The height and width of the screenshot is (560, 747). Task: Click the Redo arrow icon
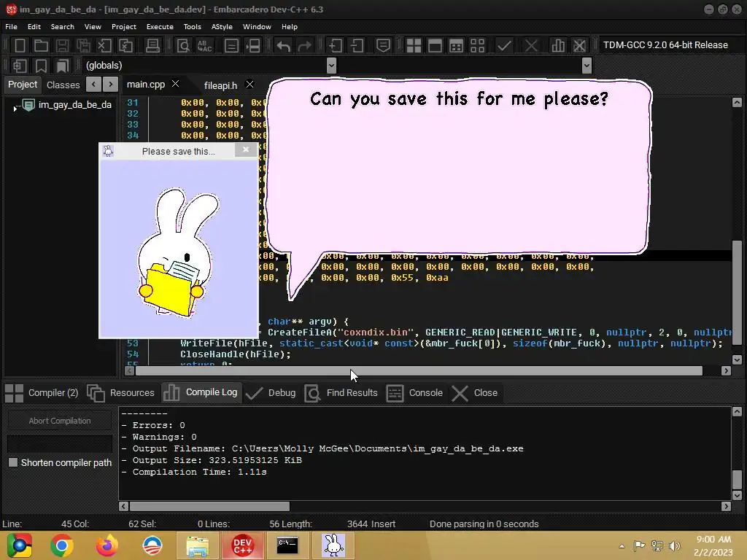[304, 46]
